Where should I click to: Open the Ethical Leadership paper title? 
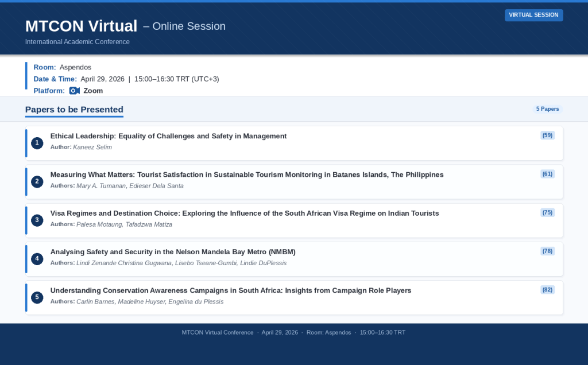coord(168,136)
